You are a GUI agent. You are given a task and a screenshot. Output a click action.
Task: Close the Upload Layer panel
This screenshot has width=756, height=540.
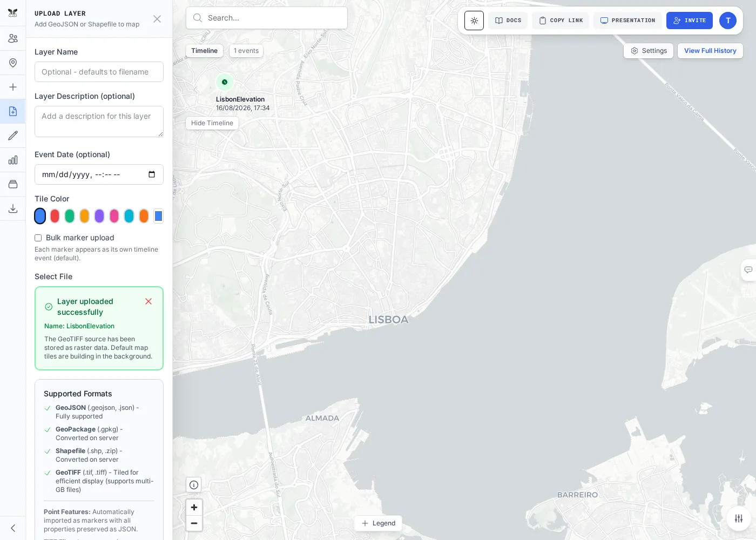(157, 19)
